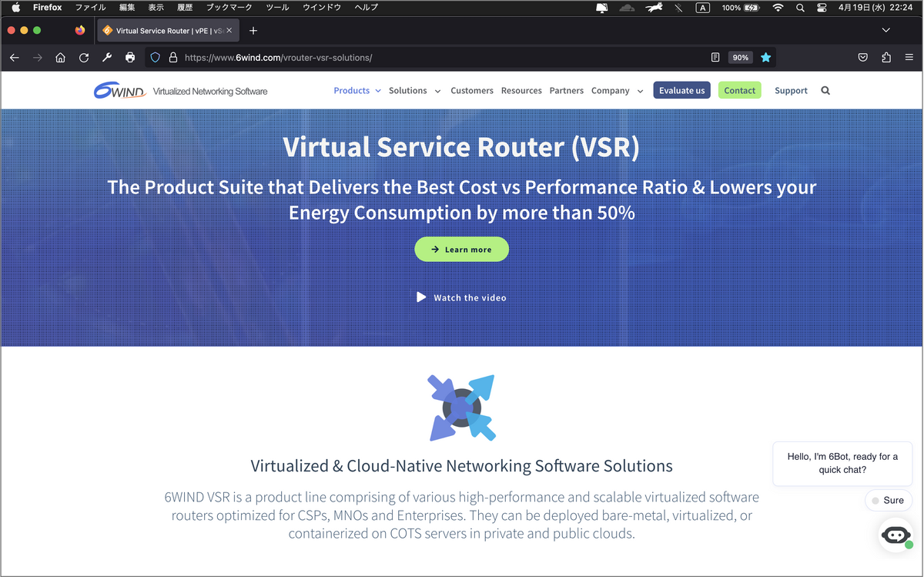Click the 90% zoom level control
This screenshot has width=924, height=577.
click(740, 57)
